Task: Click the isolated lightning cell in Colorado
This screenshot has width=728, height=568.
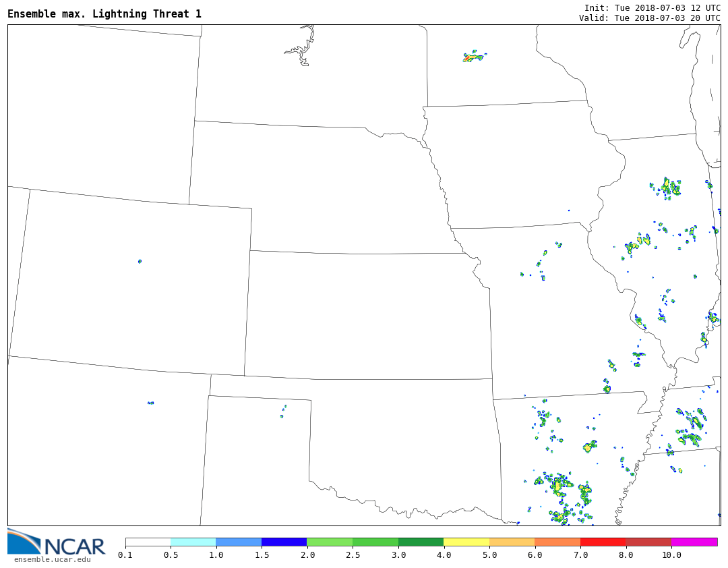Action: pyautogui.click(x=140, y=261)
